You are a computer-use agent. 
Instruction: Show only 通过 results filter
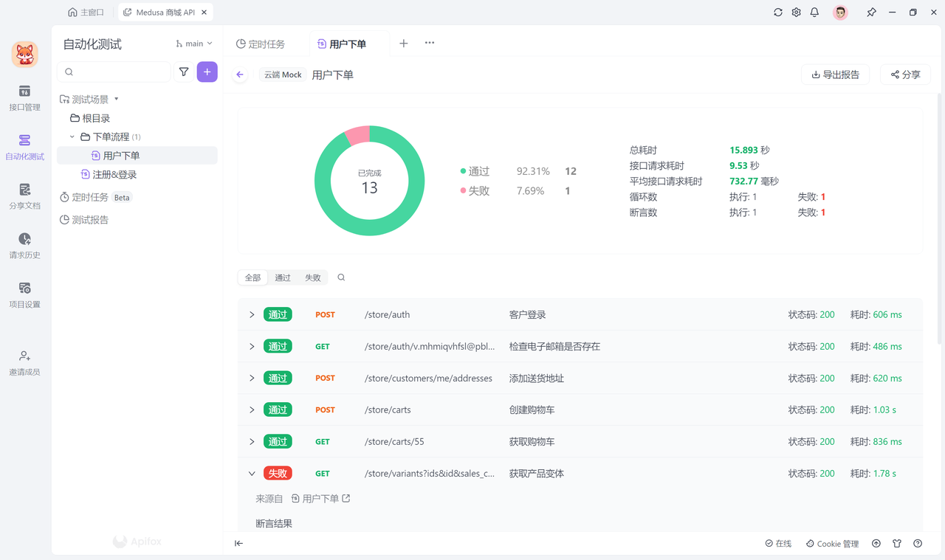283,277
